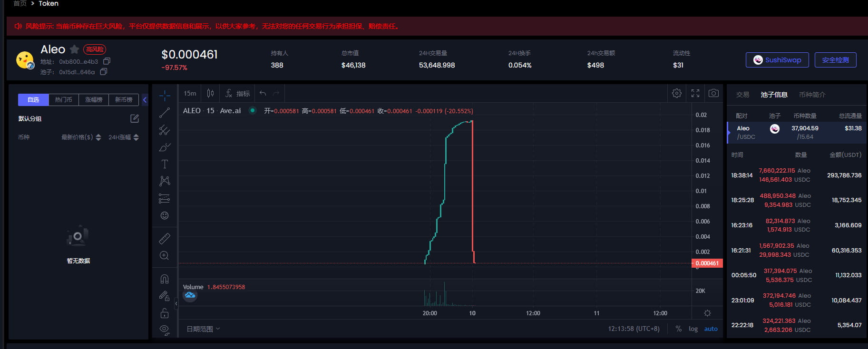Switch to the 池子信息 tab
The image size is (868, 349).
[774, 95]
